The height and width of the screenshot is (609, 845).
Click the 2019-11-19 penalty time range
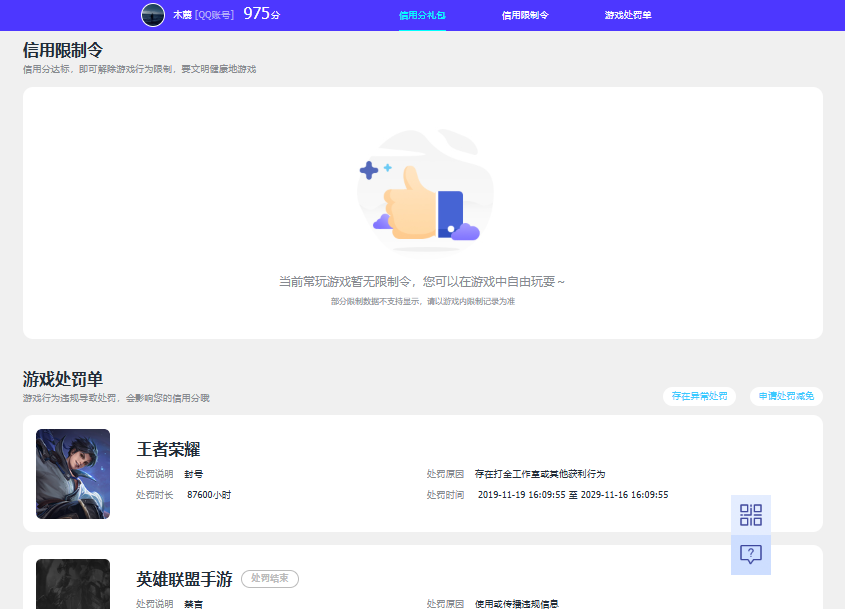[573, 495]
